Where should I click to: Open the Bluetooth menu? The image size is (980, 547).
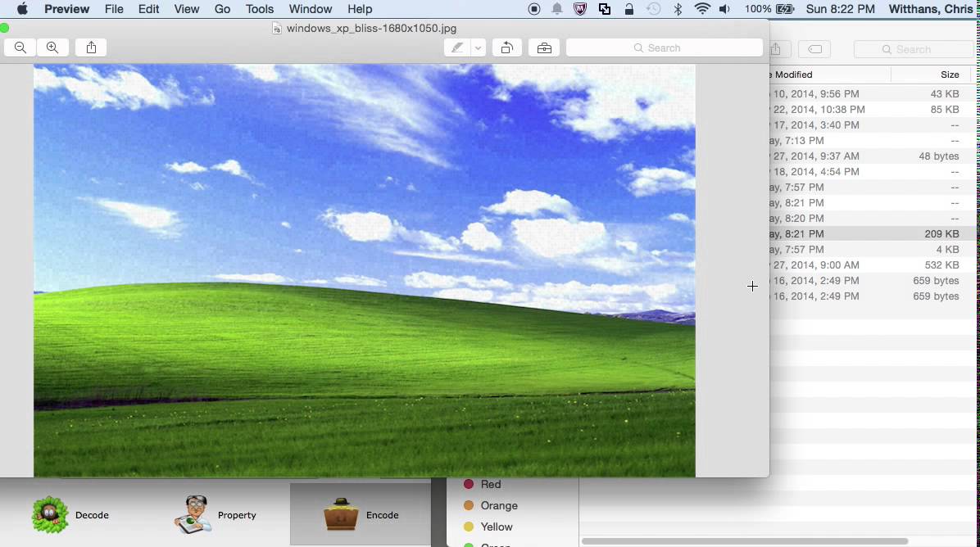[x=678, y=9]
